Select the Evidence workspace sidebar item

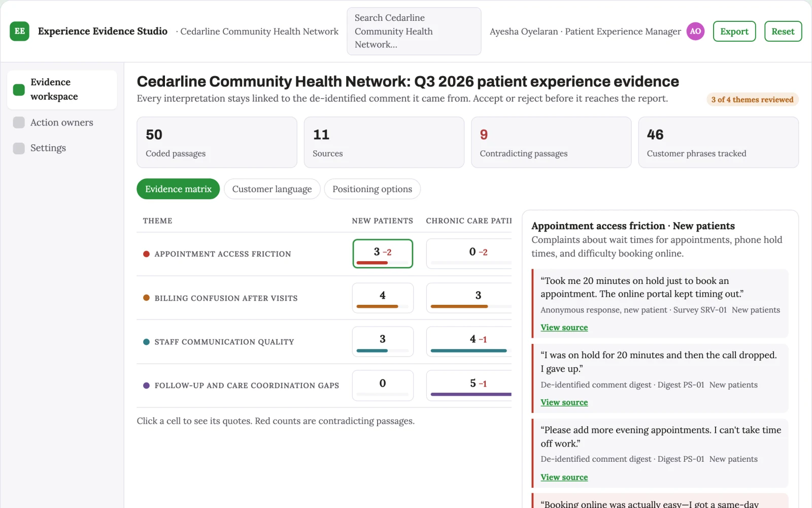click(x=62, y=89)
